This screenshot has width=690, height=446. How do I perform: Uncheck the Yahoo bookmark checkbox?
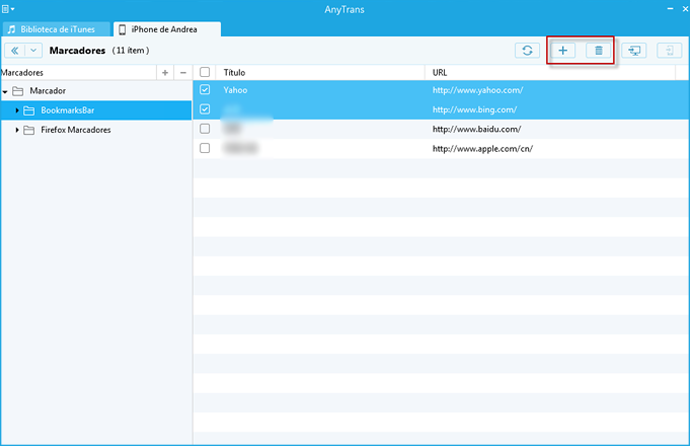click(205, 90)
